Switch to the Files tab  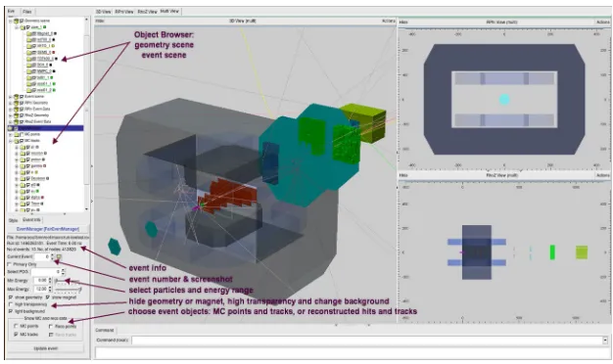coord(27,12)
